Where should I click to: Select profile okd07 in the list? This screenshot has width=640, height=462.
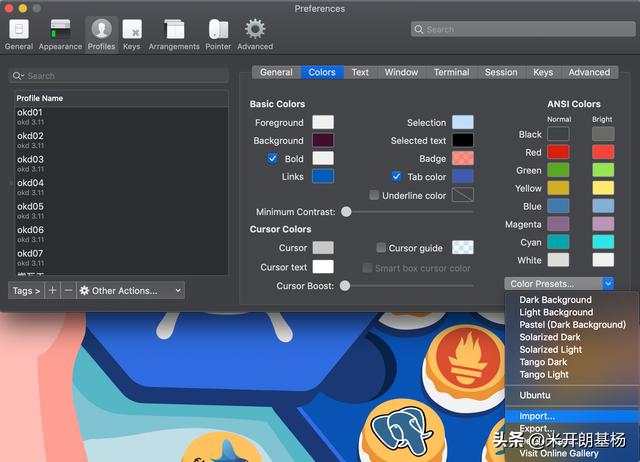coord(121,258)
